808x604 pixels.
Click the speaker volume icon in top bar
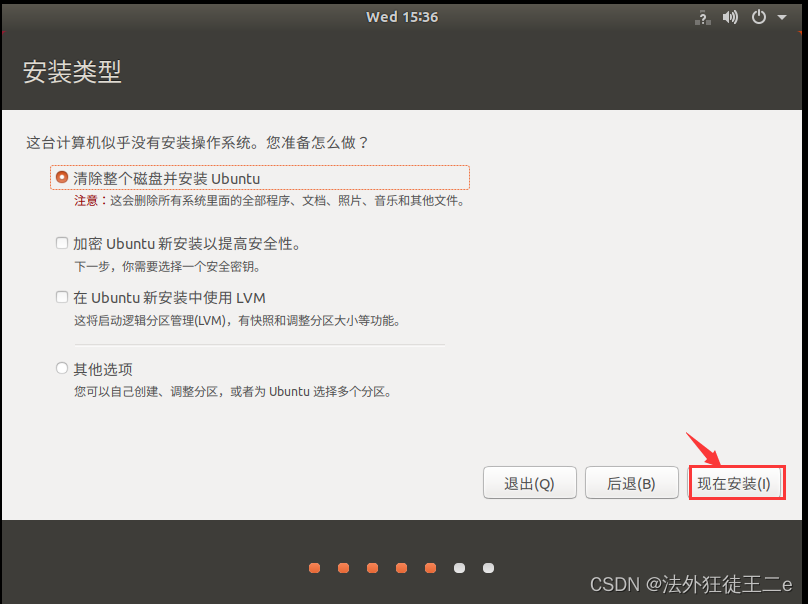[x=728, y=17]
